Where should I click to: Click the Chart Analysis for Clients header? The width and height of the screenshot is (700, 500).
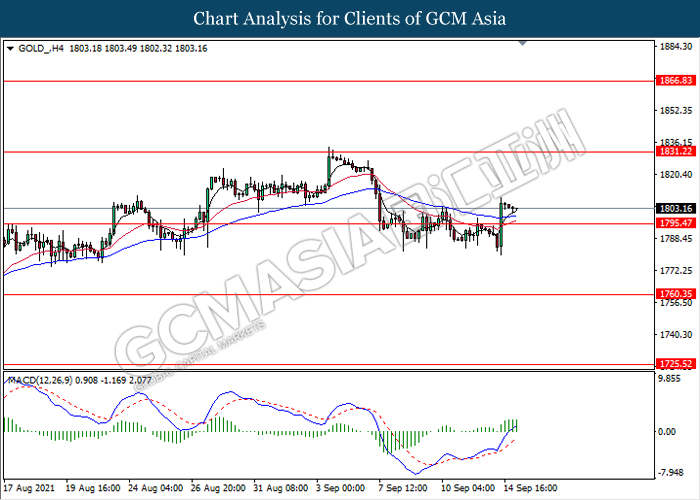pyautogui.click(x=350, y=19)
